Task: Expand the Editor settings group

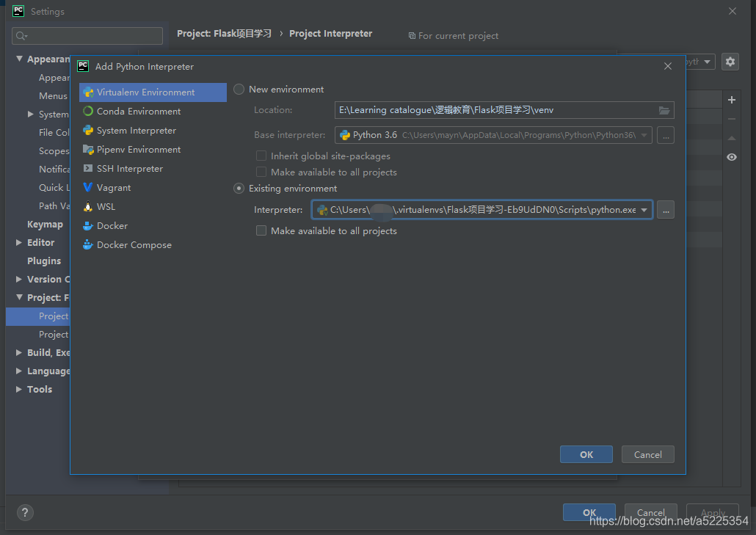Action: tap(19, 242)
